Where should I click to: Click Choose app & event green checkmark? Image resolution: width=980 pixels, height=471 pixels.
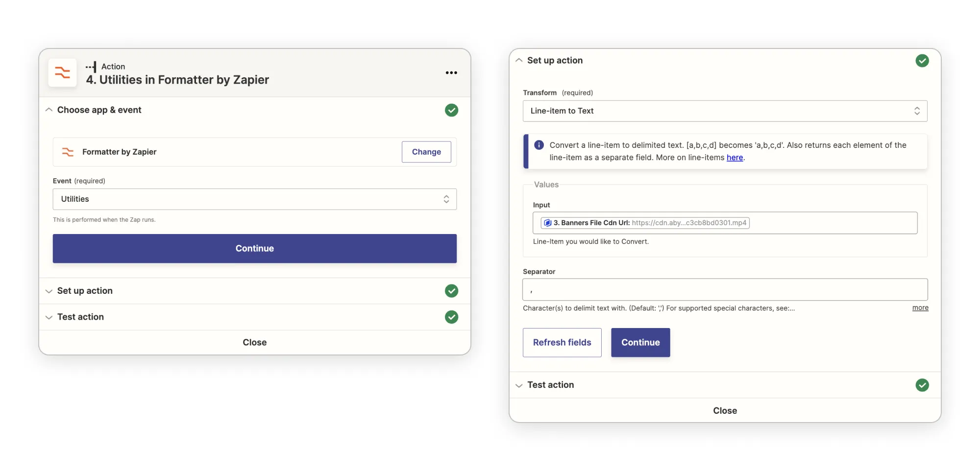point(452,110)
